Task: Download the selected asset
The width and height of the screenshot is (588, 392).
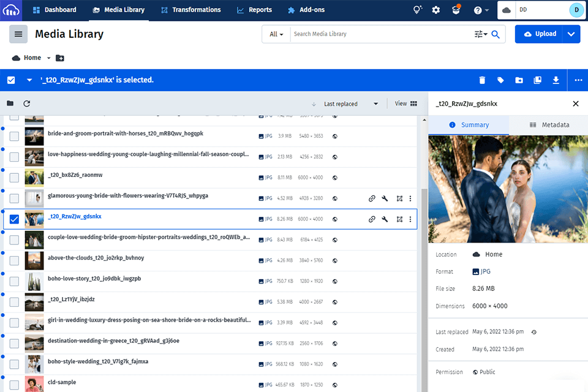Action: 556,80
